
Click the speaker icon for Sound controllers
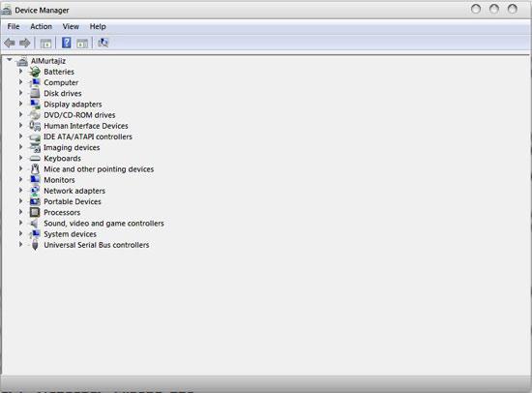tap(34, 224)
